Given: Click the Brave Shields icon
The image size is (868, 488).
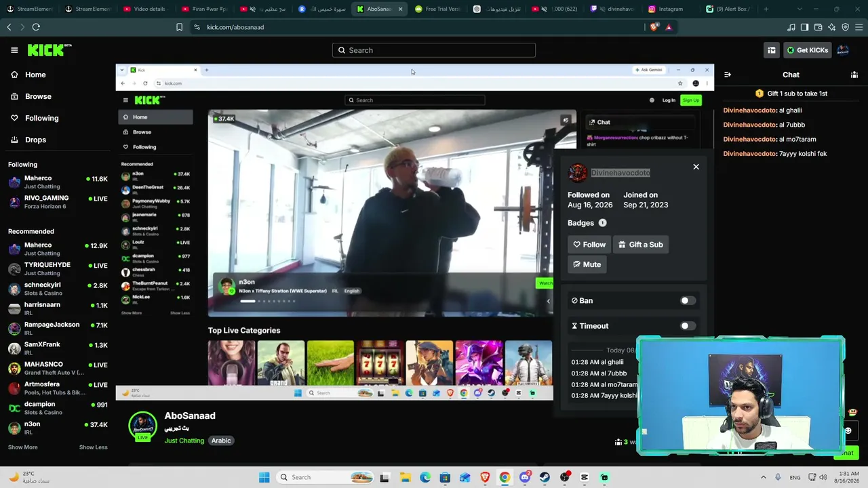Looking at the screenshot, I should [654, 27].
